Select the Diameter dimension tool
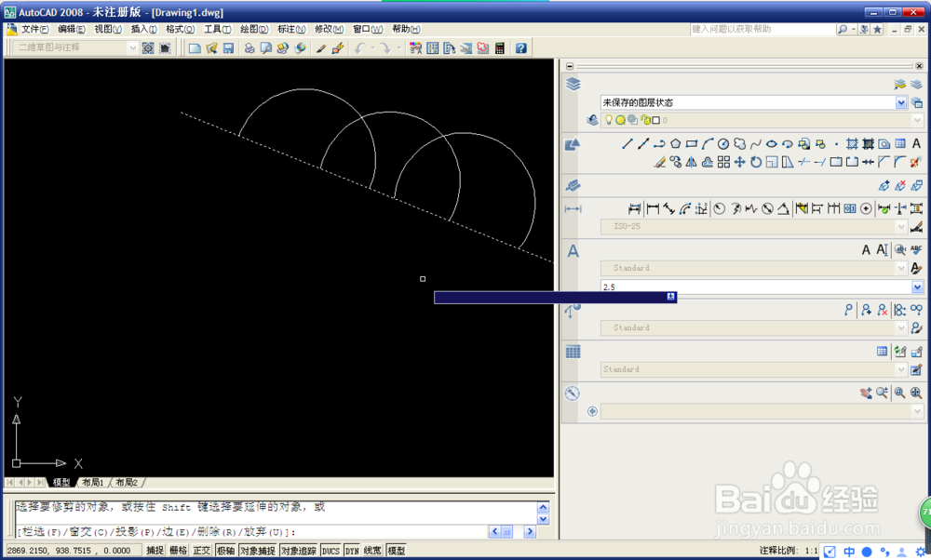This screenshot has width=931, height=560. (x=767, y=208)
